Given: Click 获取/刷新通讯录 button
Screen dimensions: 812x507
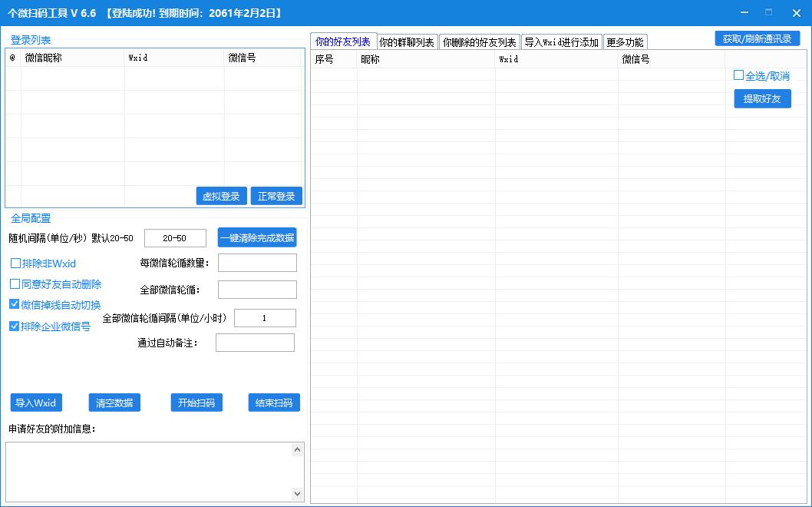Looking at the screenshot, I should (757, 38).
